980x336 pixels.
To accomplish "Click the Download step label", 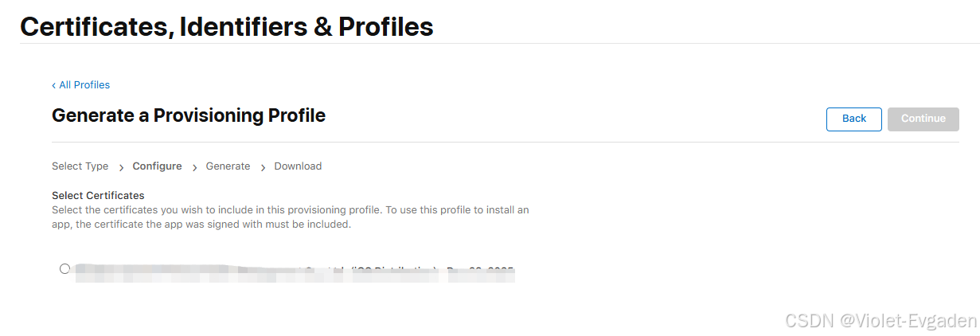I will coord(298,166).
